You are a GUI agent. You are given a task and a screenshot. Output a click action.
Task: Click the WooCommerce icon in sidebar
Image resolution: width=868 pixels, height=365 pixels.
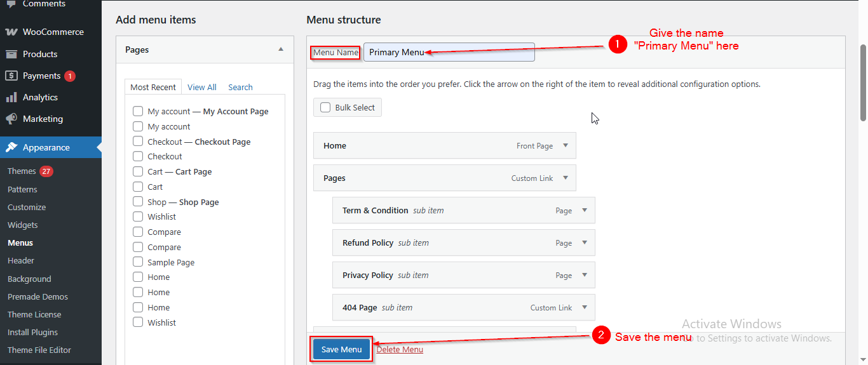tap(11, 32)
